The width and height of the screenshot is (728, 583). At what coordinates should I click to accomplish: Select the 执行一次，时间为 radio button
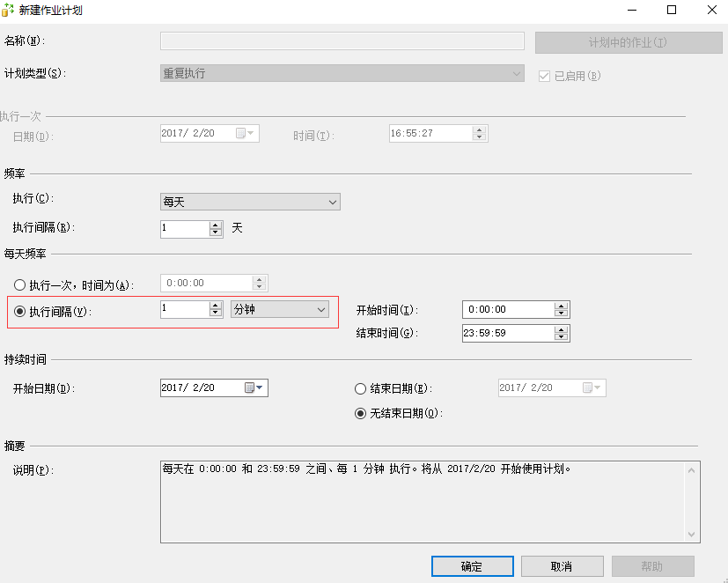(x=19, y=284)
